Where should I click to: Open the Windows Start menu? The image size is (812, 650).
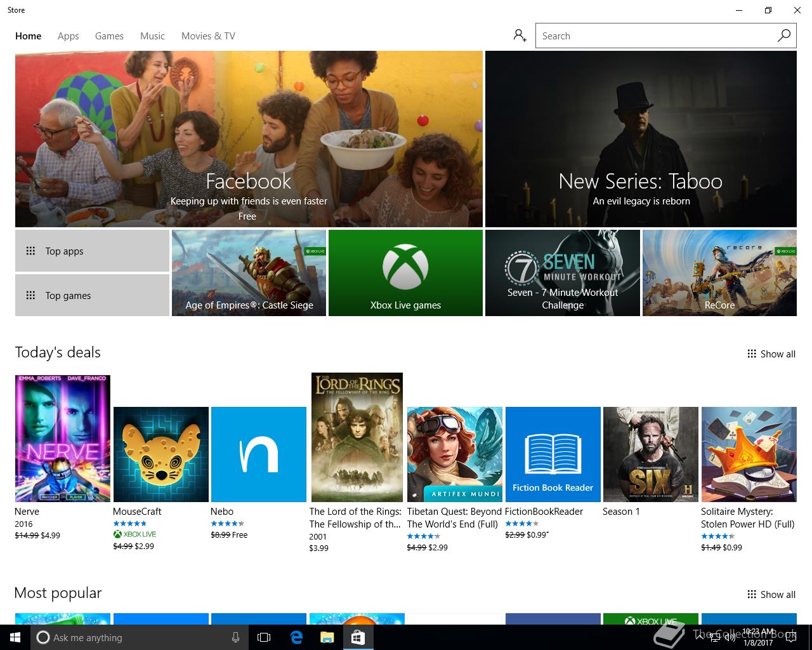pos(15,637)
